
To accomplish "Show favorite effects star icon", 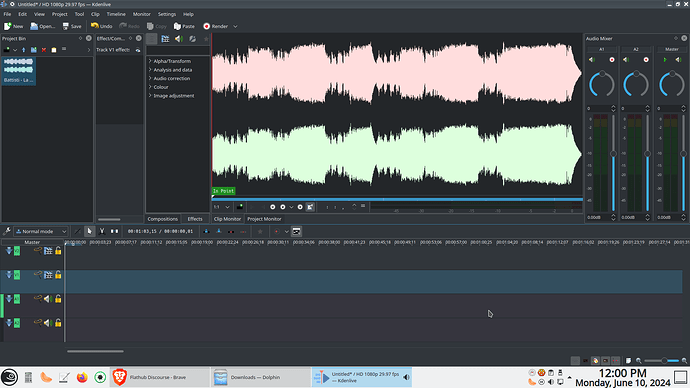I will (x=206, y=39).
